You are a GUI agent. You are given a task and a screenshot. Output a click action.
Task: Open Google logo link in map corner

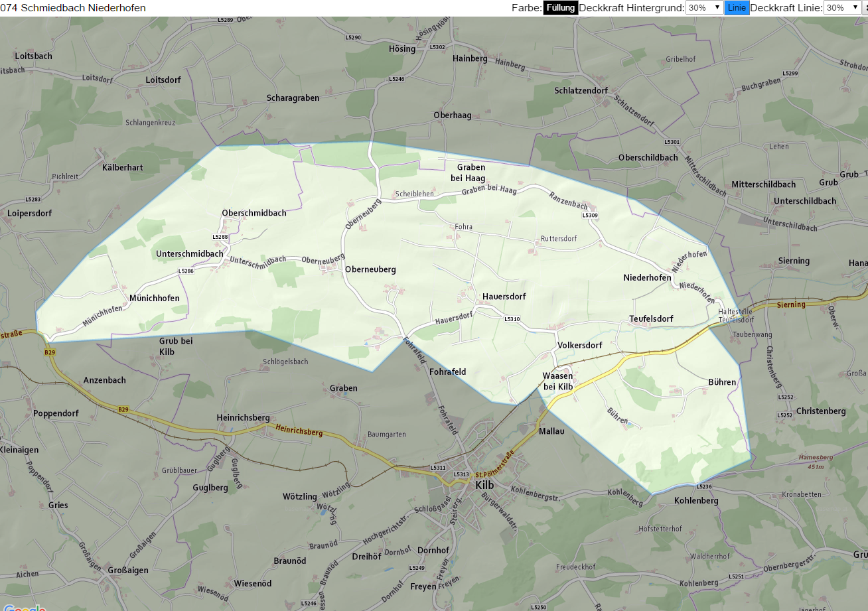coord(23,607)
